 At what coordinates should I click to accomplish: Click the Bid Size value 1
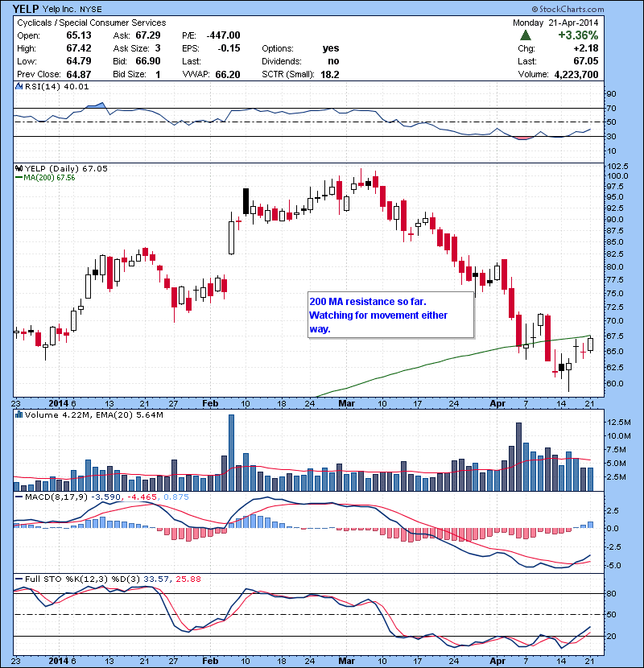[x=158, y=74]
